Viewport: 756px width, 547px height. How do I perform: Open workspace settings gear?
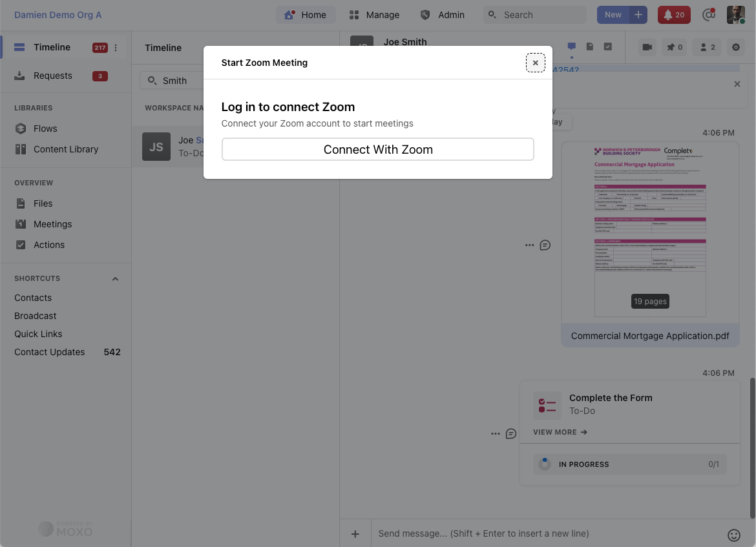pos(736,47)
